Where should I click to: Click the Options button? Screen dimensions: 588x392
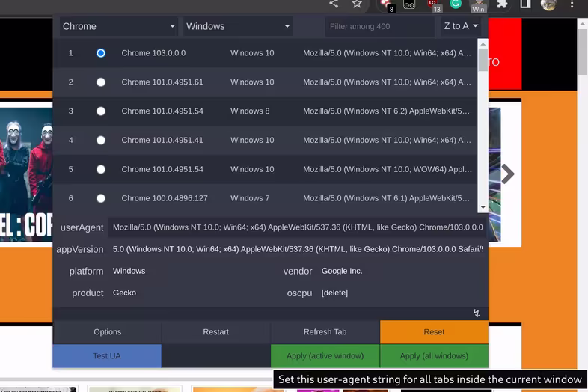[x=107, y=332]
